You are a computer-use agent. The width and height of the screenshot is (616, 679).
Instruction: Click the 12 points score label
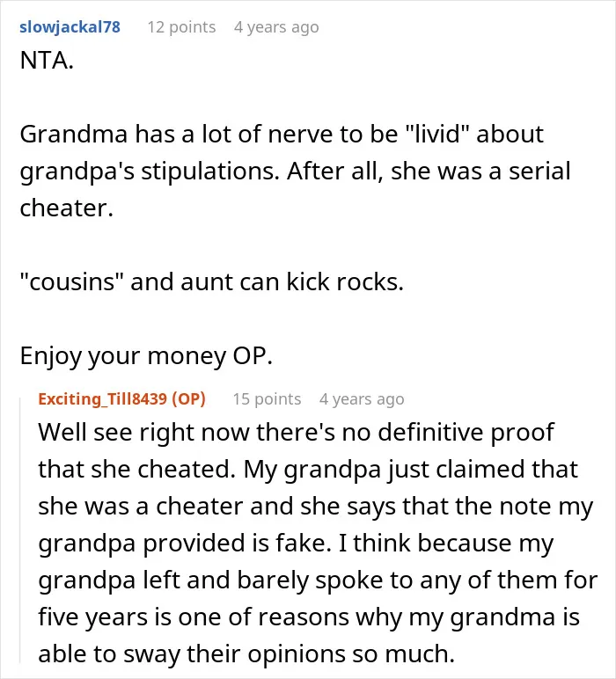point(181,27)
